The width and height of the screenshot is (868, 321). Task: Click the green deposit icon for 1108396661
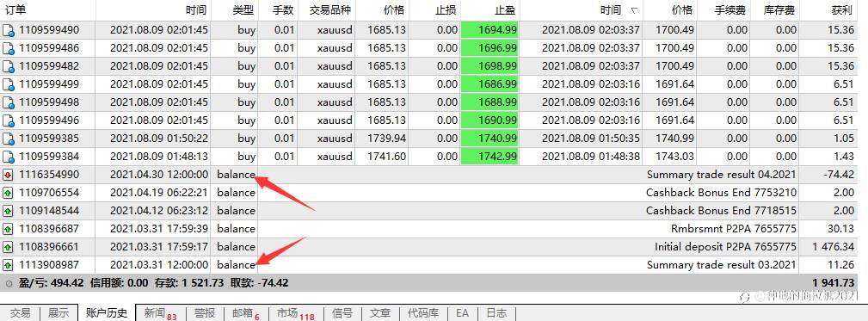8,247
